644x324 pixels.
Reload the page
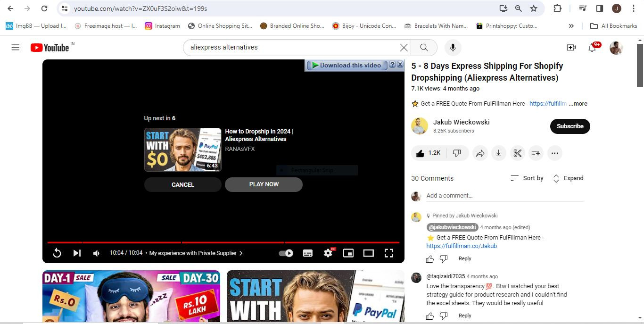coord(44,8)
